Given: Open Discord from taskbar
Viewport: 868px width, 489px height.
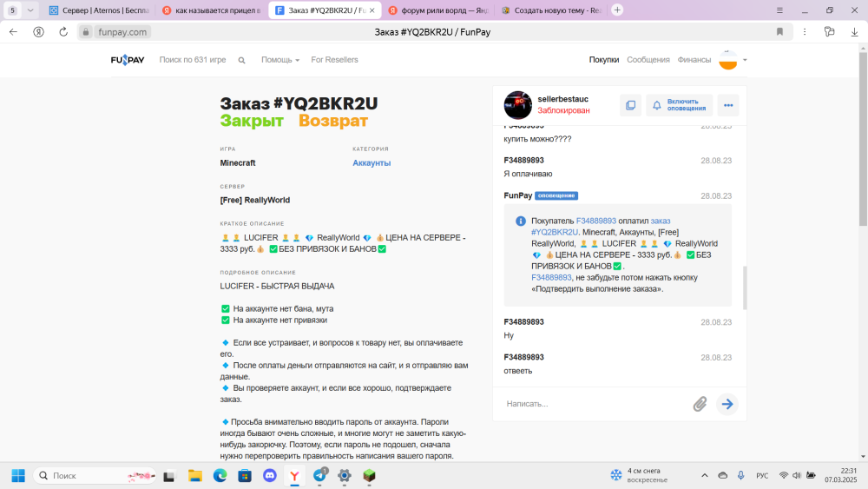Looking at the screenshot, I should (270, 476).
